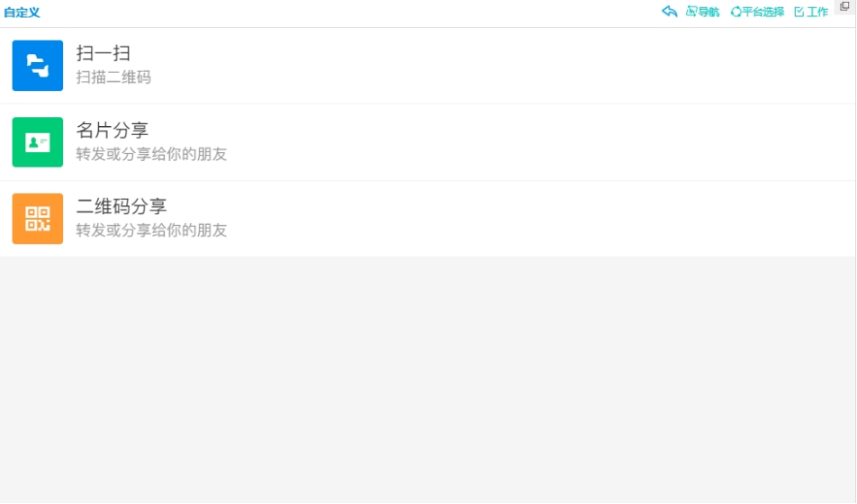The height and width of the screenshot is (504, 857).
Task: Click the restore window icon in top corner
Action: 845,6
